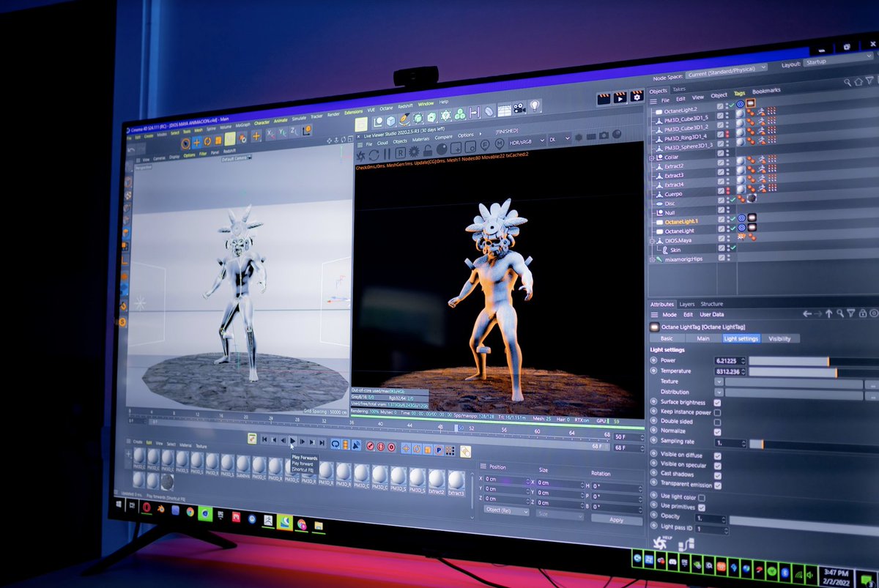Toggle the Y axis lock icon
The width and height of the screenshot is (879, 588).
[283, 133]
